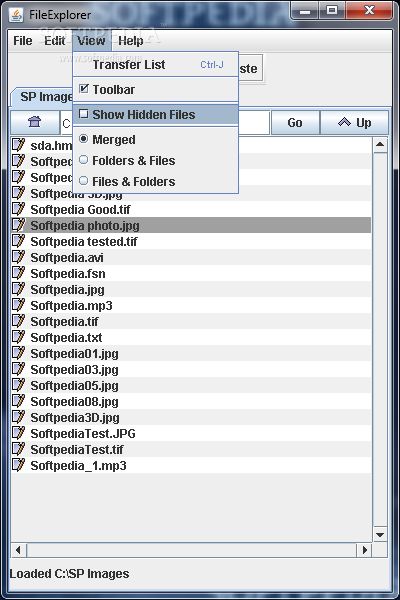Viewport: 400px width, 600px height.
Task: Click the path address input field
Action: [165, 123]
